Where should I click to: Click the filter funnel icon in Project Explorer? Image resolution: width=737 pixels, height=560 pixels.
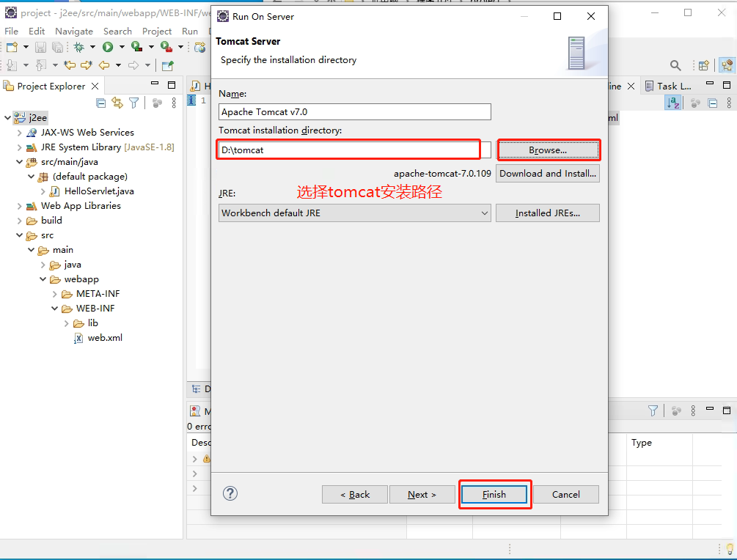point(134,103)
